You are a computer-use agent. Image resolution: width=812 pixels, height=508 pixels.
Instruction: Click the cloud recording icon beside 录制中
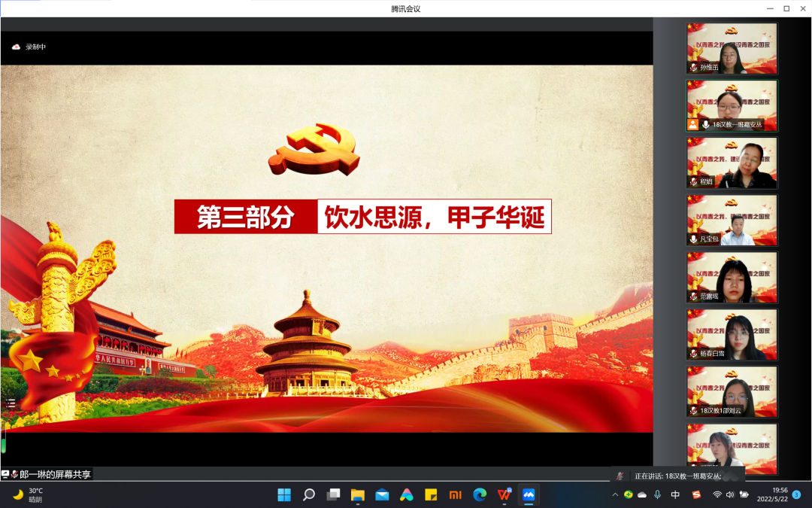pos(16,47)
